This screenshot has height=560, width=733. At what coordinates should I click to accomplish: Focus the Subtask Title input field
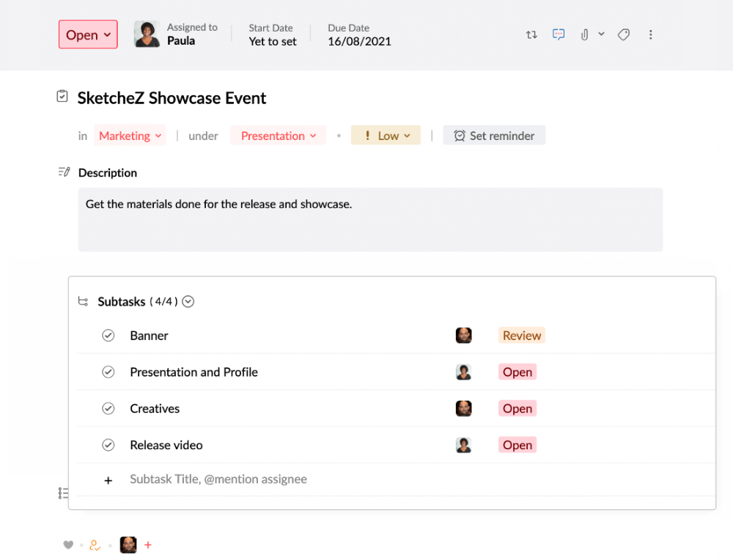(x=218, y=479)
